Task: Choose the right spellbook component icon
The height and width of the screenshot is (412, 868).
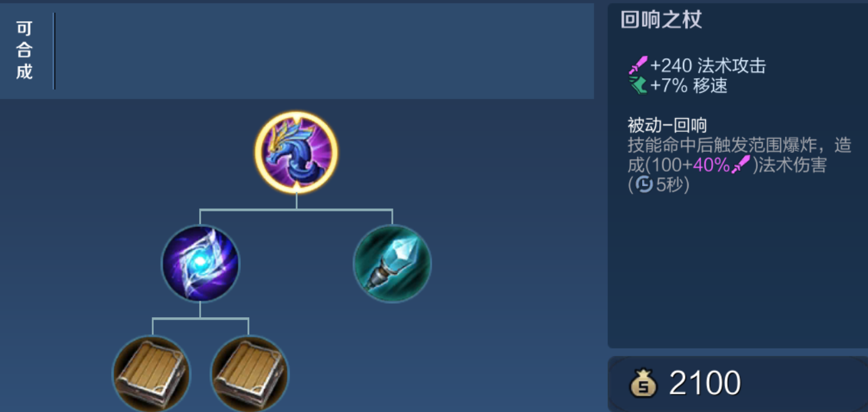Action: 250,374
